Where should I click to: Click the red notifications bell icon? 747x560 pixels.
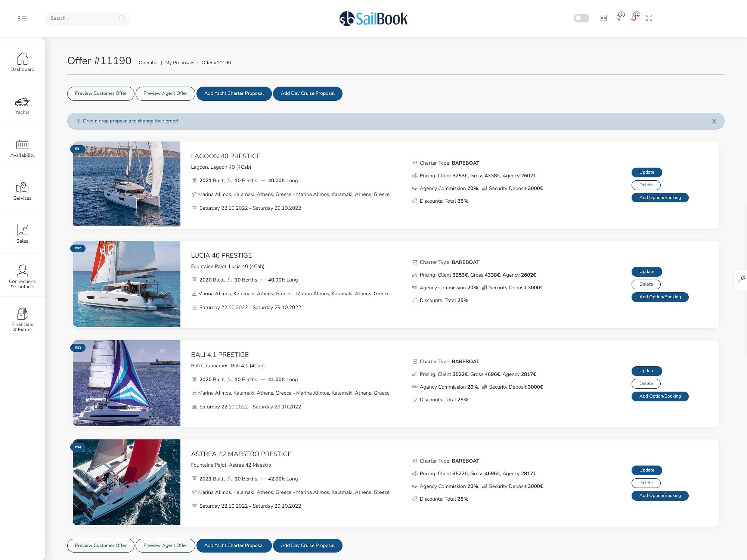click(634, 18)
